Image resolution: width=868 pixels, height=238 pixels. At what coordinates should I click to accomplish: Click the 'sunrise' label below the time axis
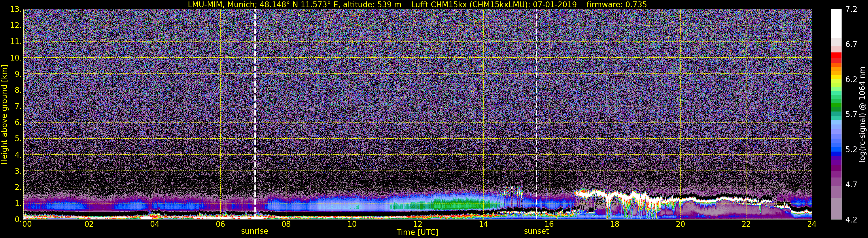point(254,231)
